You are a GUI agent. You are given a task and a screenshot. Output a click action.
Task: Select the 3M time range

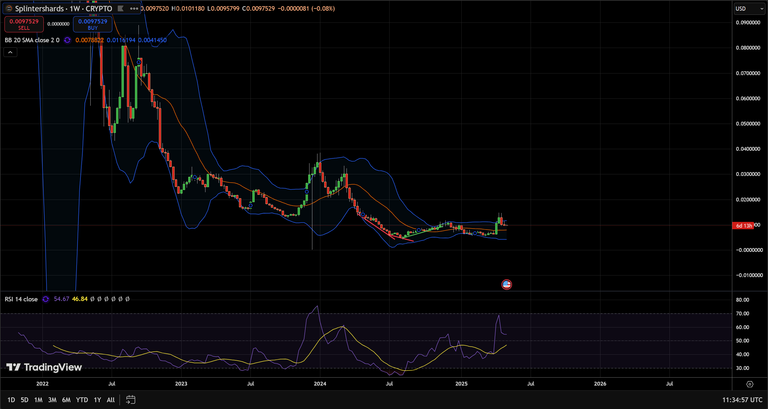click(x=52, y=400)
